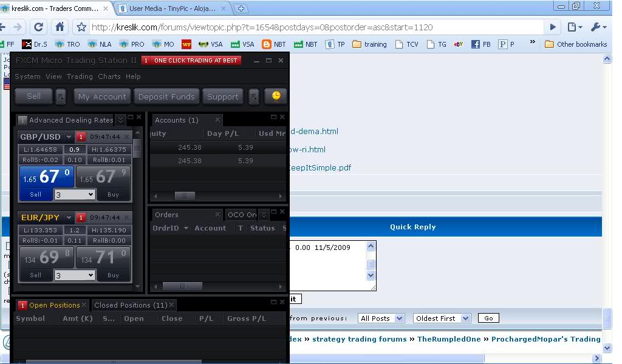Select the Open Positions tab
Screen dimensions: 622x364
(54, 305)
